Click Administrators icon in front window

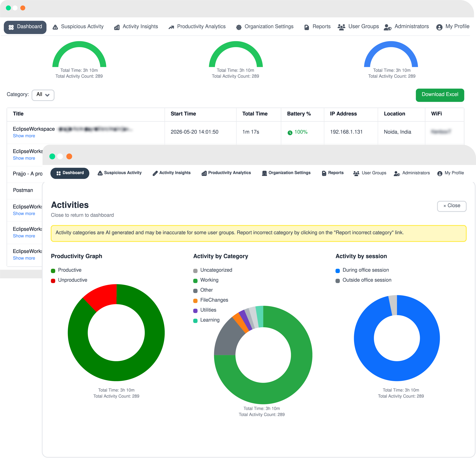[397, 173]
